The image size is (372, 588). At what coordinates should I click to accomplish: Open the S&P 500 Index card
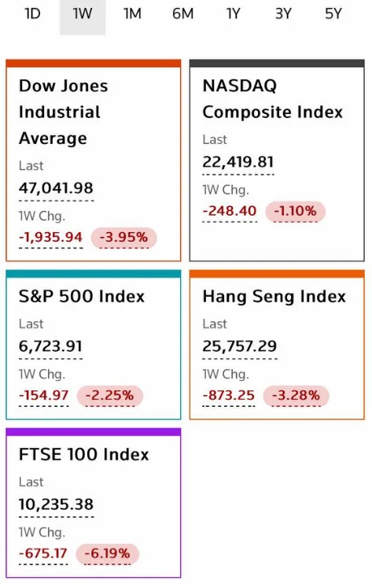click(x=94, y=345)
